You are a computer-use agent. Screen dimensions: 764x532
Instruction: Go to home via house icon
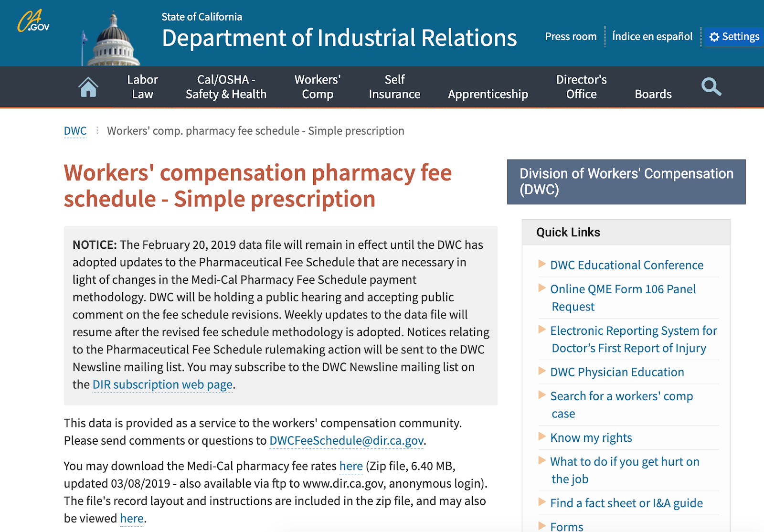pos(88,87)
